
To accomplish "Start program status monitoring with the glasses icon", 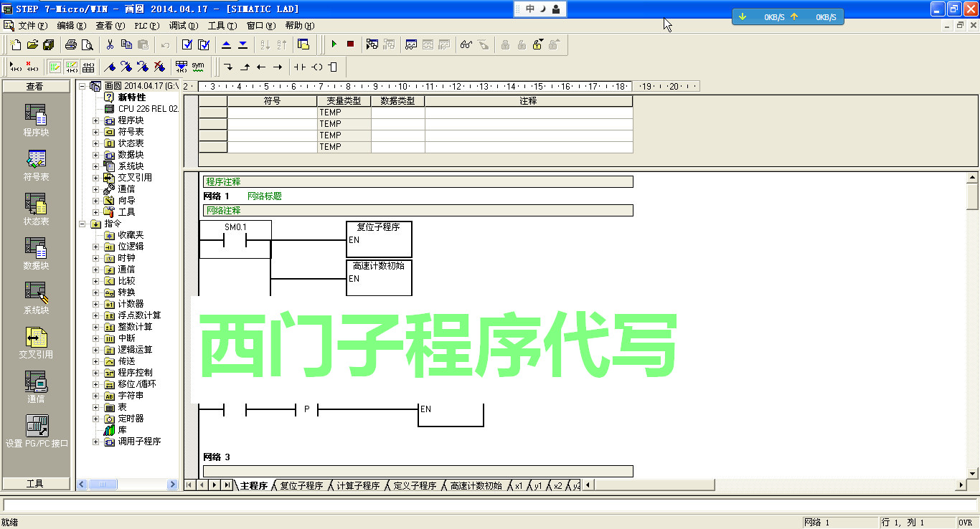I will (466, 44).
